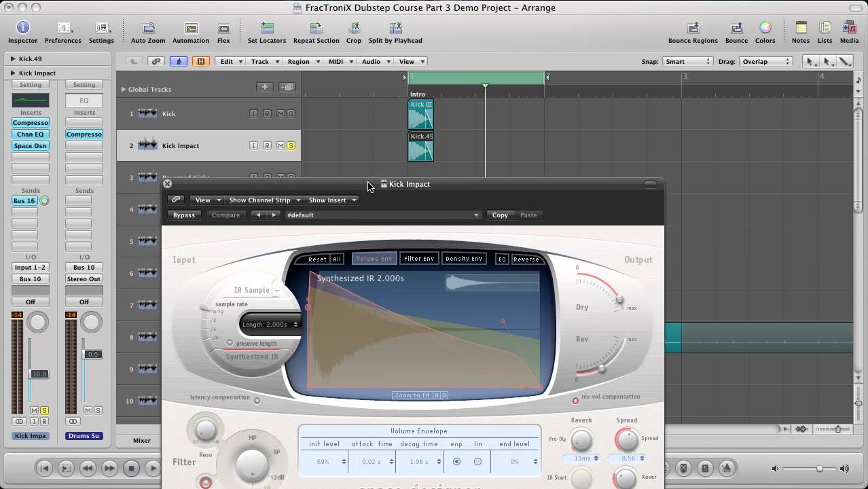Open the plugin window View menu
The height and width of the screenshot is (489, 868).
(207, 200)
